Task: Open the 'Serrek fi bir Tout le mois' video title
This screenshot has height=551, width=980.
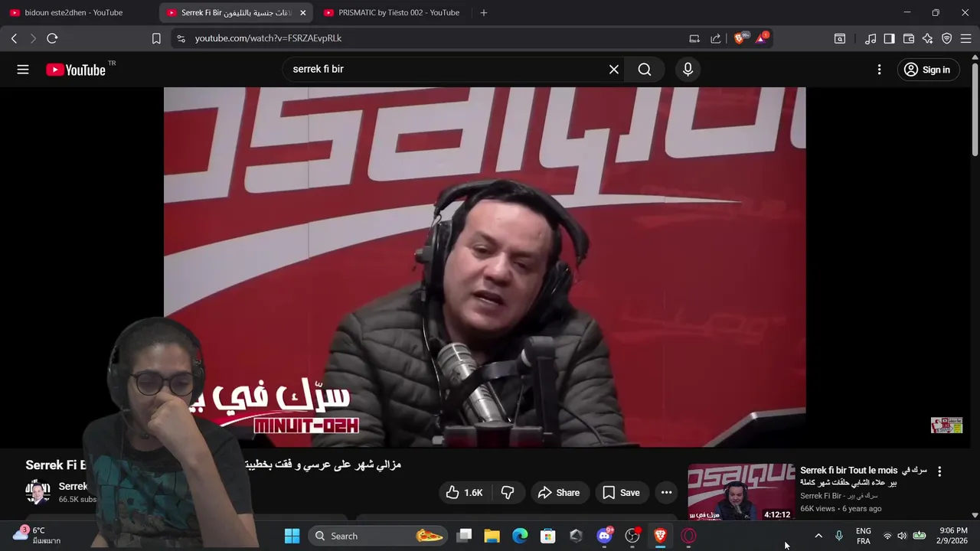Action: [x=864, y=476]
